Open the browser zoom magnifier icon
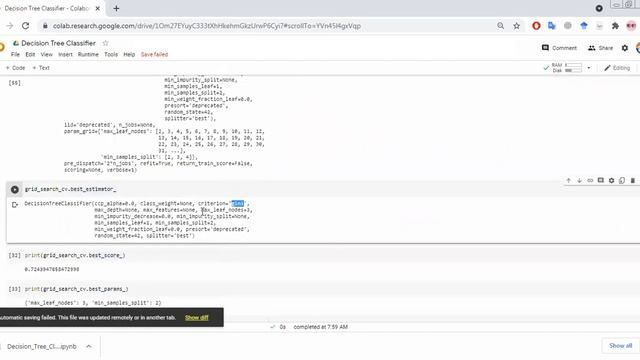This screenshot has width=640, height=360. (x=500, y=26)
